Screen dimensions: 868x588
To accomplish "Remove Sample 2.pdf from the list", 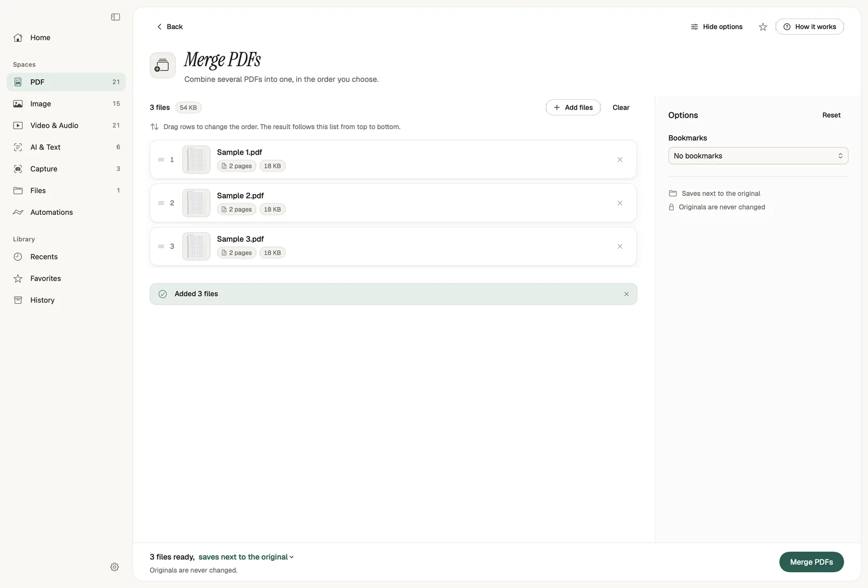I will 620,203.
